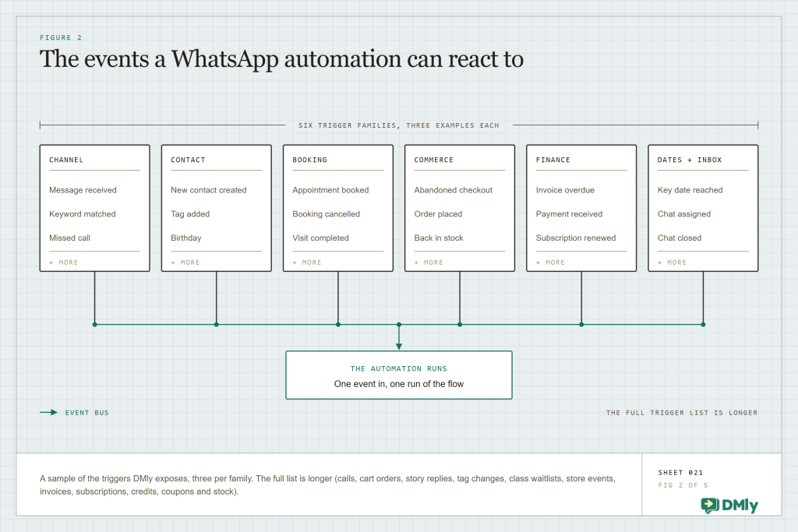Select 'Chat assigned' trigger

(x=684, y=214)
